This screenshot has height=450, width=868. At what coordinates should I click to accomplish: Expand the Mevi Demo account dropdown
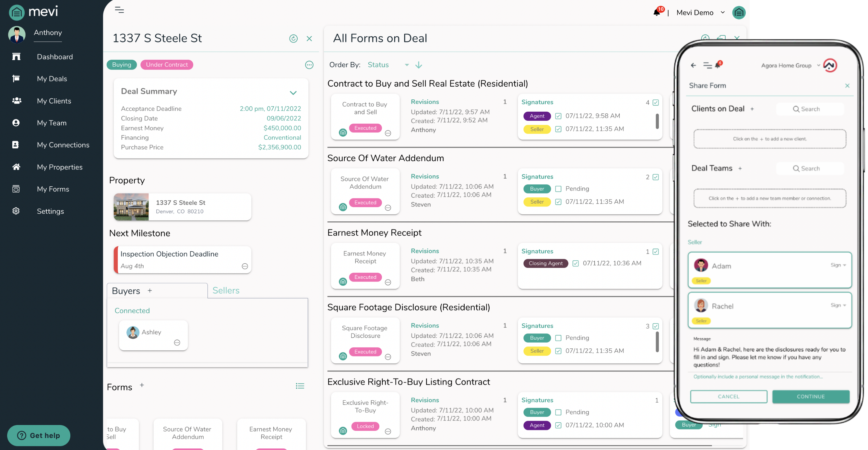tap(723, 12)
